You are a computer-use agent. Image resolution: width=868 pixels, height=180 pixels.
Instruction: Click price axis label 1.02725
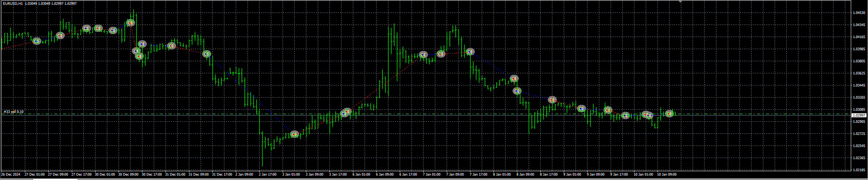tap(859, 134)
